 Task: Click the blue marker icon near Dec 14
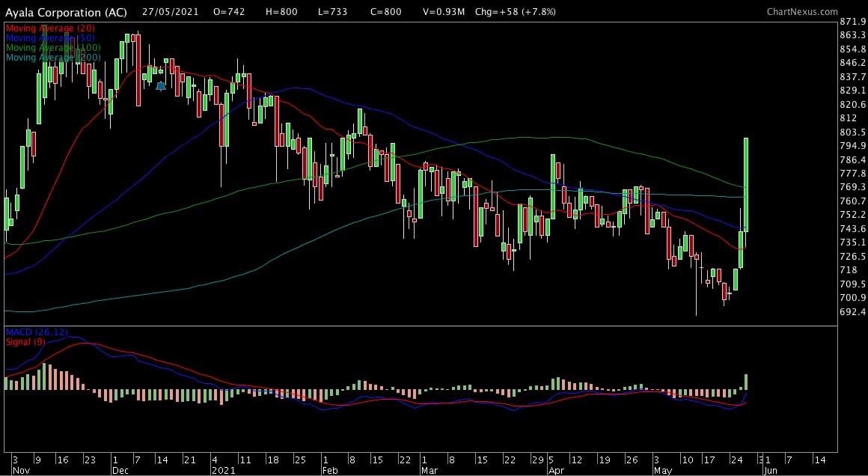pyautogui.click(x=161, y=86)
